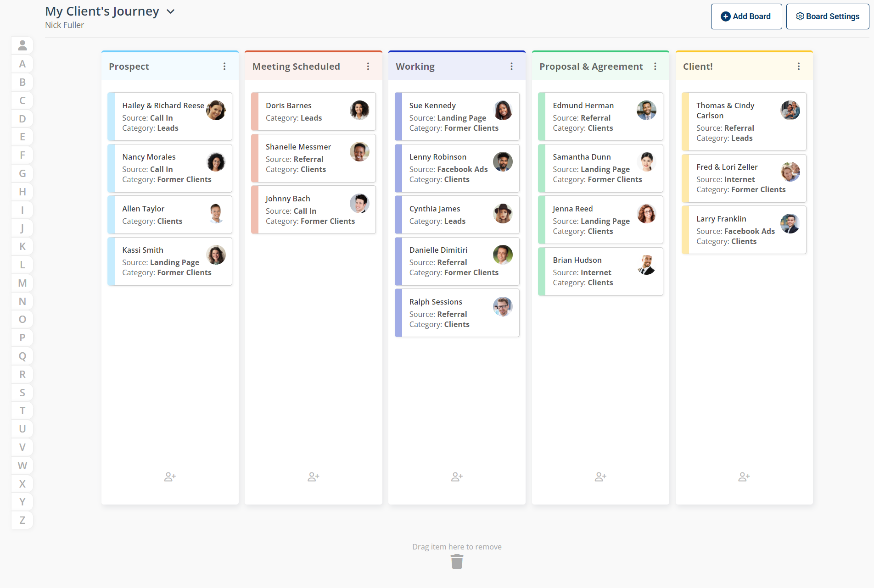Open the Meeting Scheduled column options menu
The image size is (874, 588).
pyautogui.click(x=368, y=67)
